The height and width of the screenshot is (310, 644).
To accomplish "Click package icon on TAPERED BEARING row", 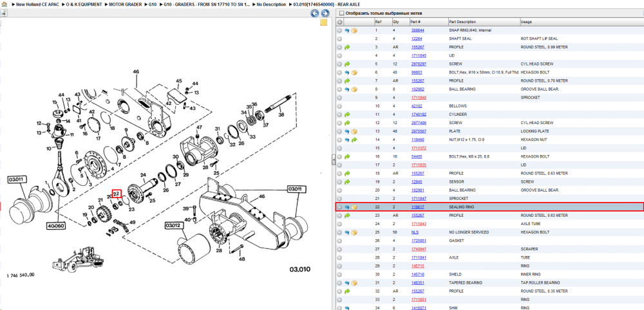I will click(x=354, y=282).
